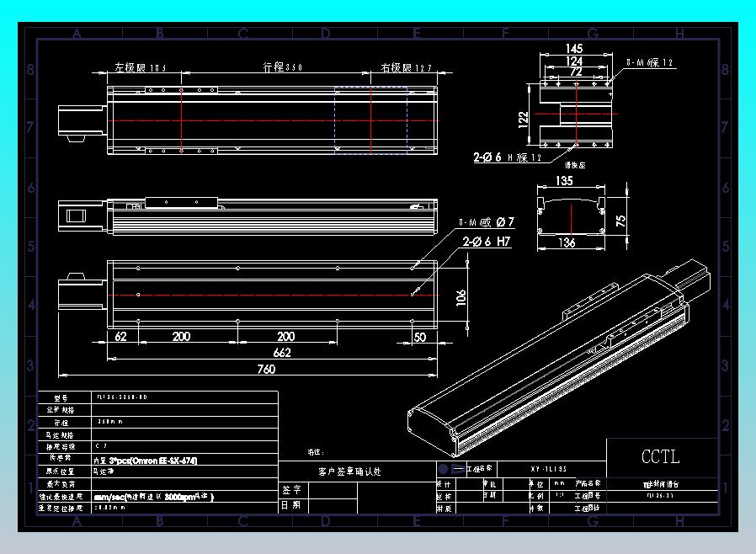
Task: Click the 135 dimension on end view
Action: click(x=564, y=181)
